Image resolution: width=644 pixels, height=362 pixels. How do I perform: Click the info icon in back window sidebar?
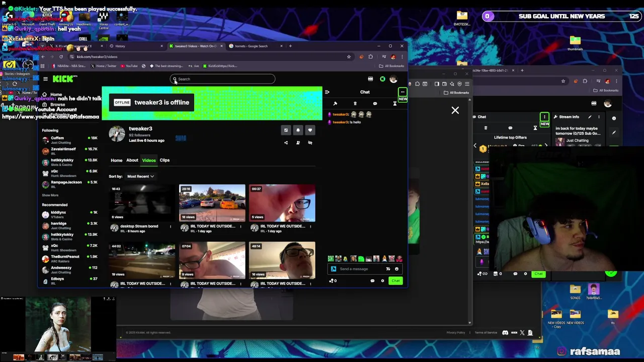coord(614,118)
